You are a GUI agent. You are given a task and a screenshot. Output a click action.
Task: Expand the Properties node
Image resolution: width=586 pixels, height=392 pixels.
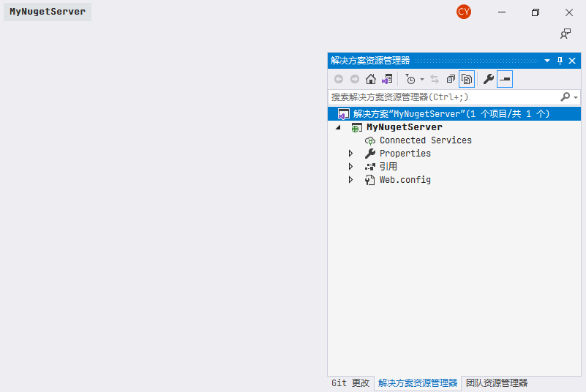point(350,153)
